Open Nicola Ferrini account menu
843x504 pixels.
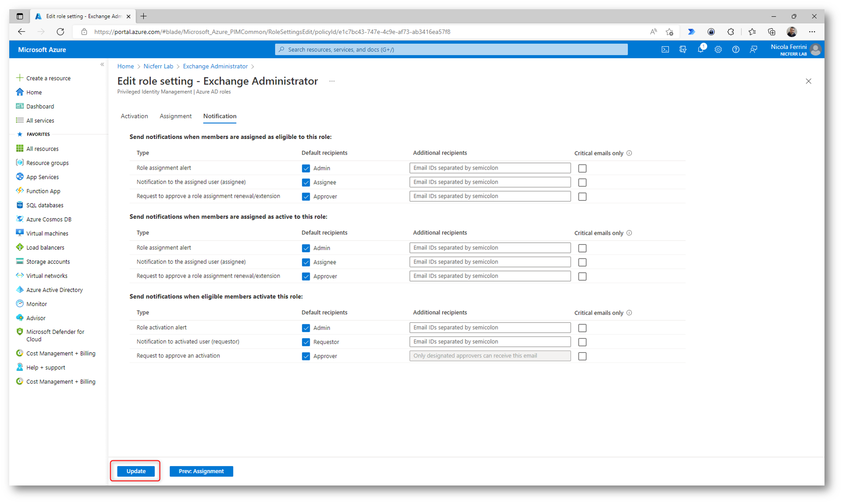pos(795,49)
